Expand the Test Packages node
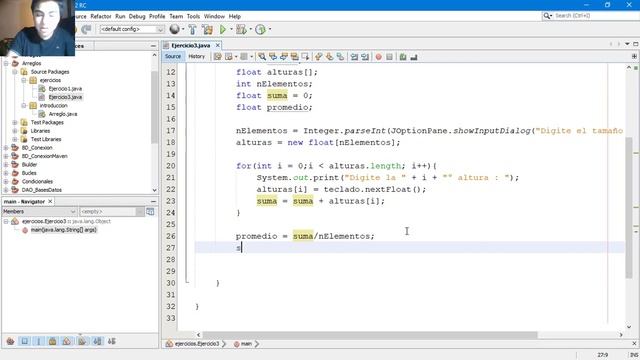Image resolution: width=640 pixels, height=360 pixels. pos(15,122)
